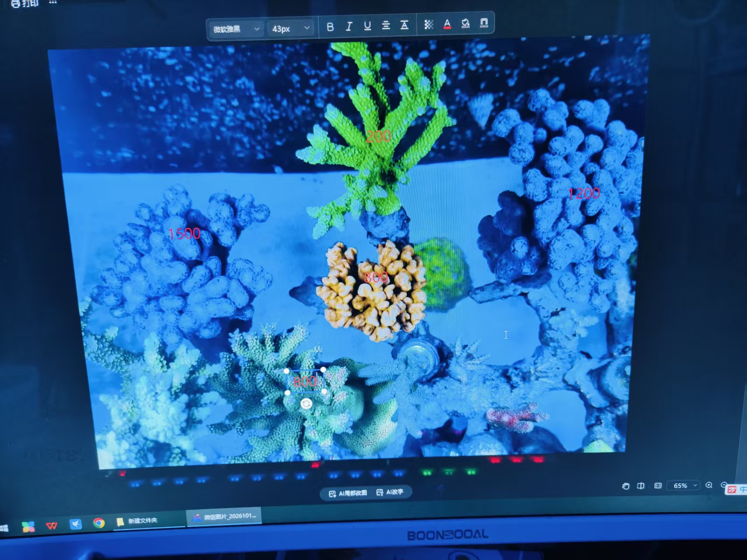Open the 微软雅黑 font family dropdown

(x=236, y=29)
